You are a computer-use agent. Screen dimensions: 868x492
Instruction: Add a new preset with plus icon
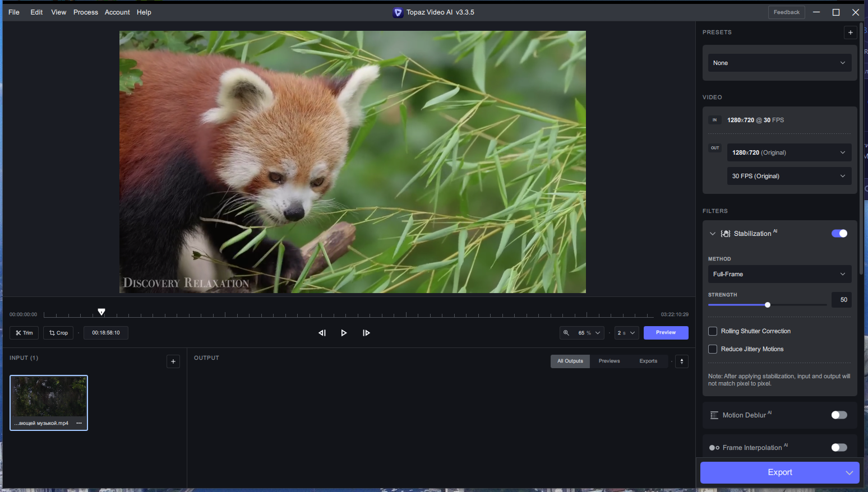850,33
